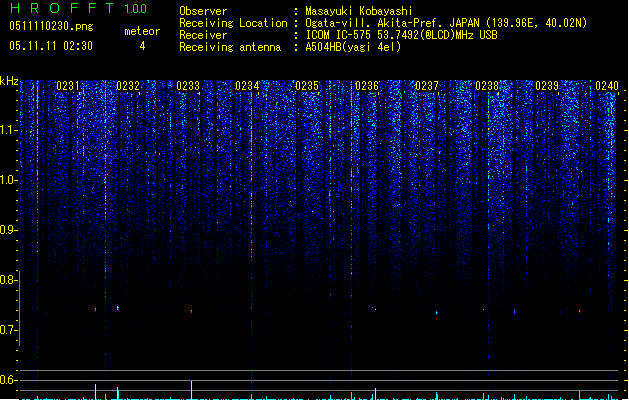Click the date stamp 05.11.11 02:30
Image resolution: width=629 pixels, height=400 pixels.
coord(51,46)
